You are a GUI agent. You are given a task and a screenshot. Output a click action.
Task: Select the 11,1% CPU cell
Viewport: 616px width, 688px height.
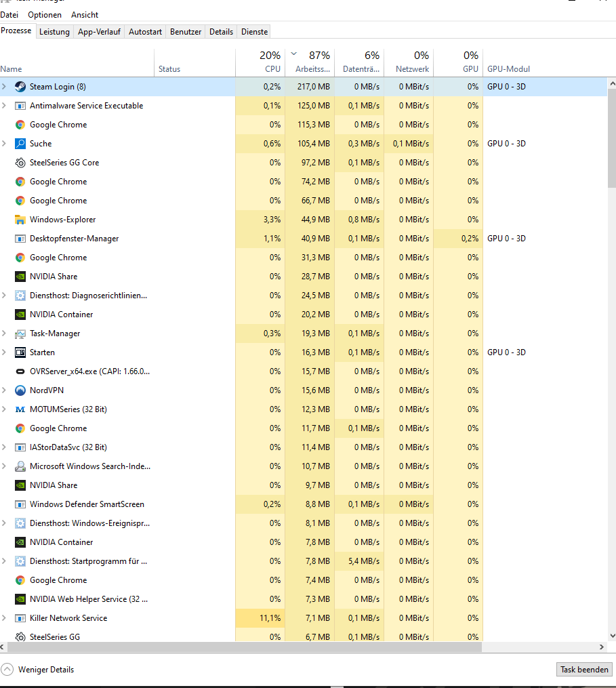[261, 618]
